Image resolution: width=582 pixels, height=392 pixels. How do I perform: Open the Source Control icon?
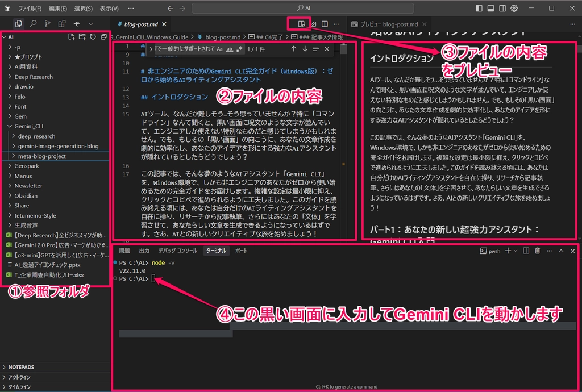pyautogui.click(x=48, y=24)
